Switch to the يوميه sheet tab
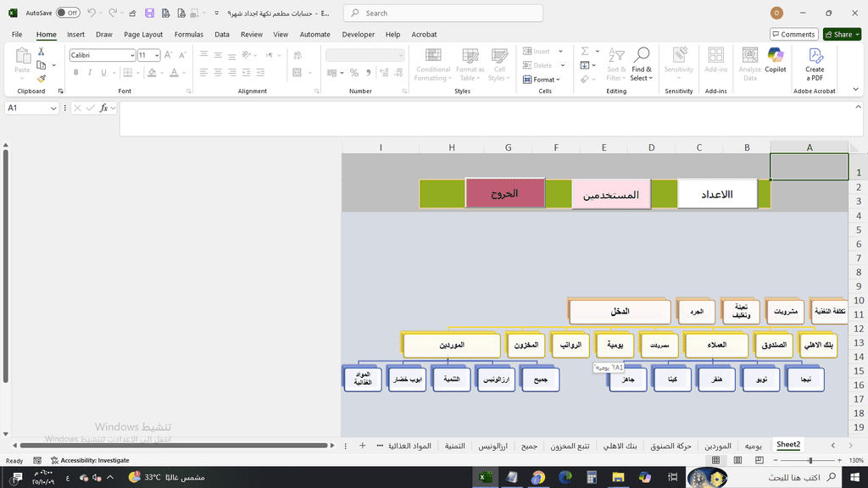Image resolution: width=868 pixels, height=488 pixels. point(753,445)
